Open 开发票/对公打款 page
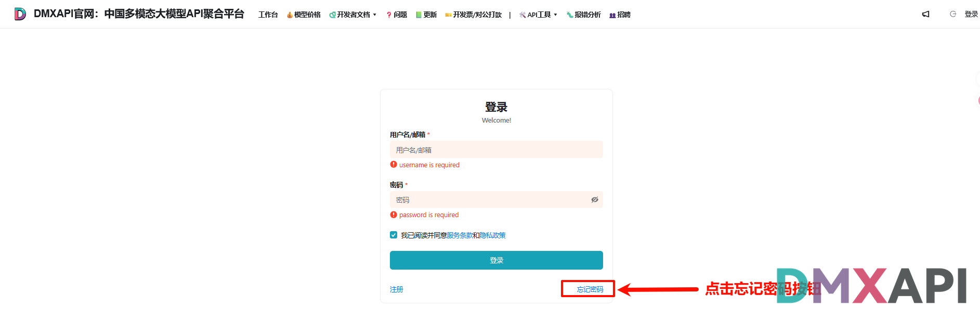The height and width of the screenshot is (320, 980). [474, 15]
